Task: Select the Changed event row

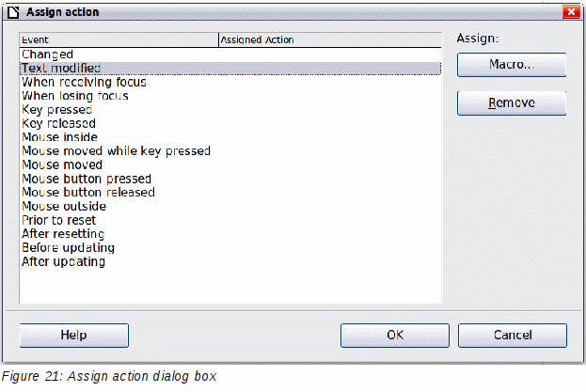Action: (x=230, y=55)
